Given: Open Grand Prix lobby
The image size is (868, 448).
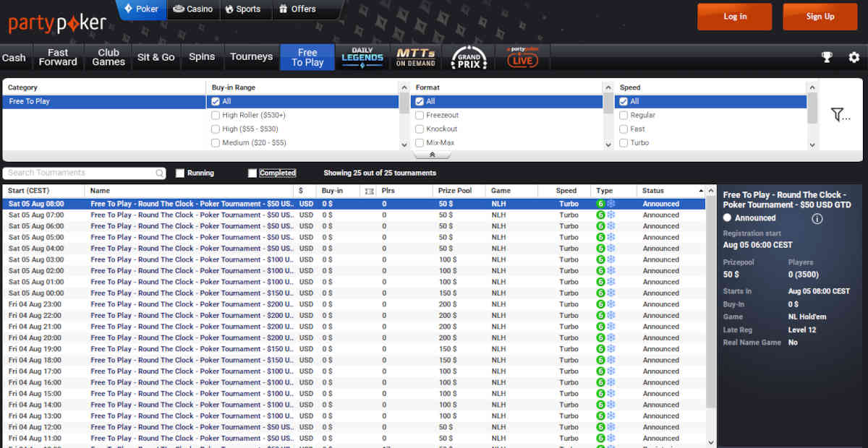Looking at the screenshot, I should point(469,57).
